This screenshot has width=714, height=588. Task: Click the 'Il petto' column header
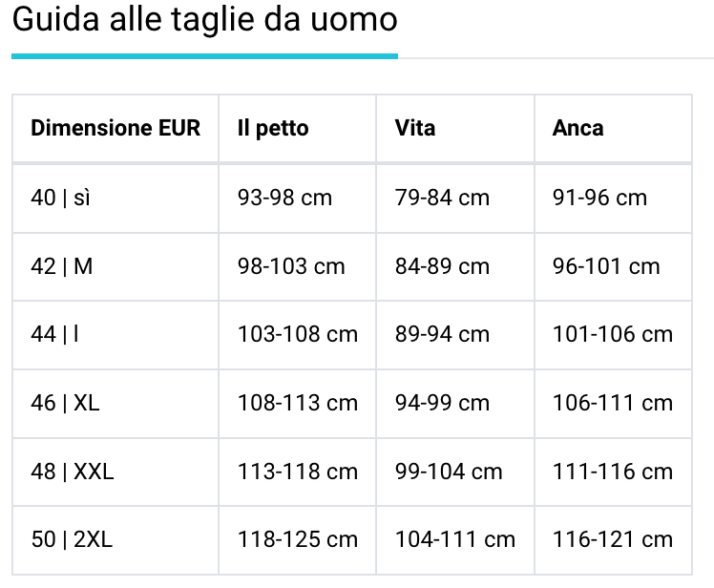tap(273, 128)
